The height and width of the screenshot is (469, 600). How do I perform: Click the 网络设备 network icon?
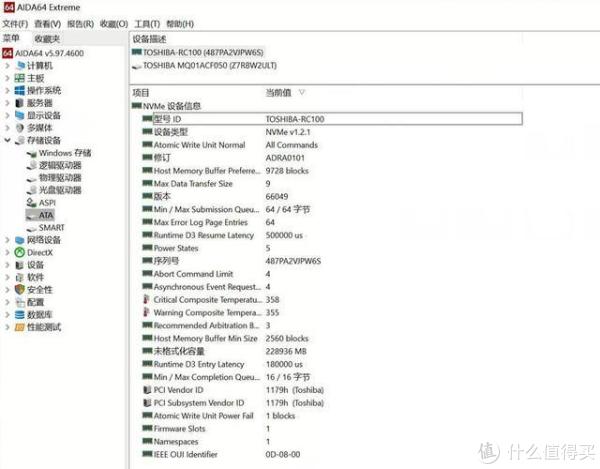[x=20, y=240]
